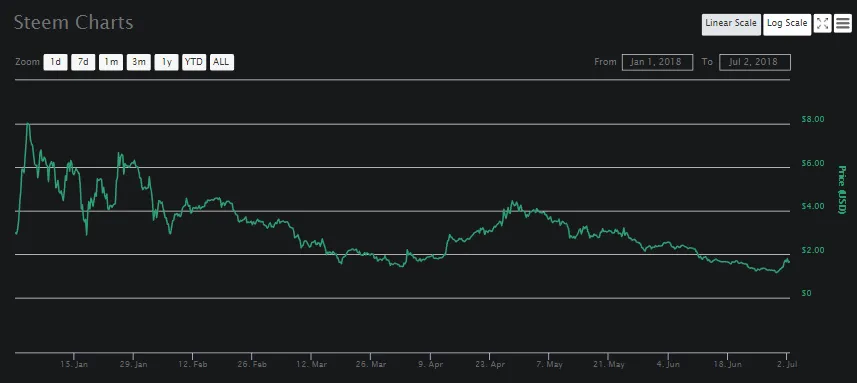Switch chart to Linear Scale

(731, 24)
